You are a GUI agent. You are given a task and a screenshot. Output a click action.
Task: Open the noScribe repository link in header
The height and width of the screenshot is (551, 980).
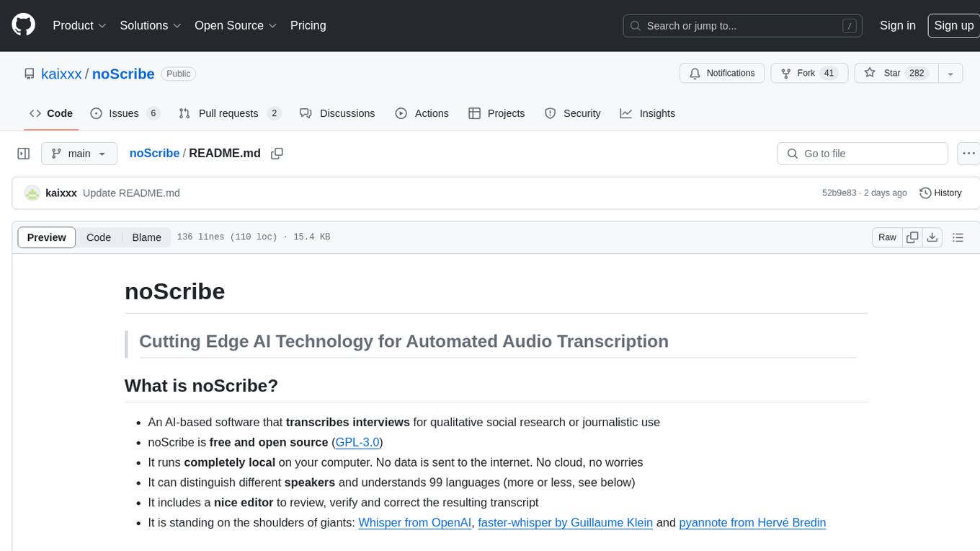123,74
